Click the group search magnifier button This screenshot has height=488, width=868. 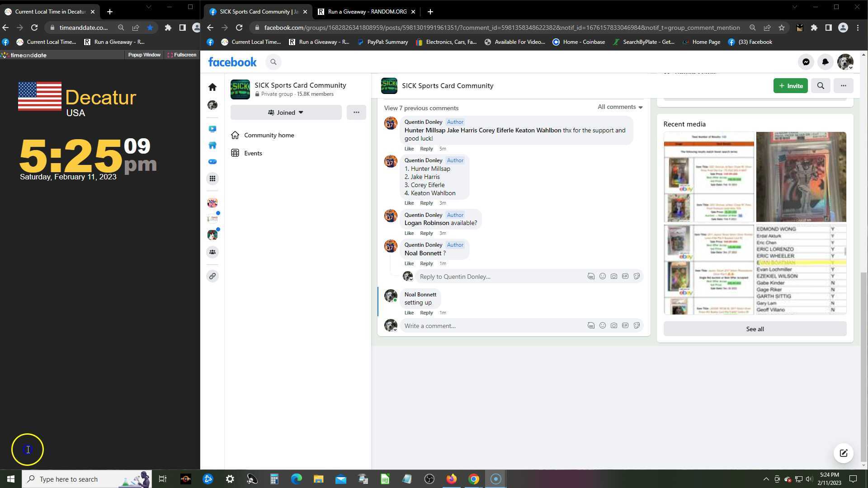pos(821,85)
